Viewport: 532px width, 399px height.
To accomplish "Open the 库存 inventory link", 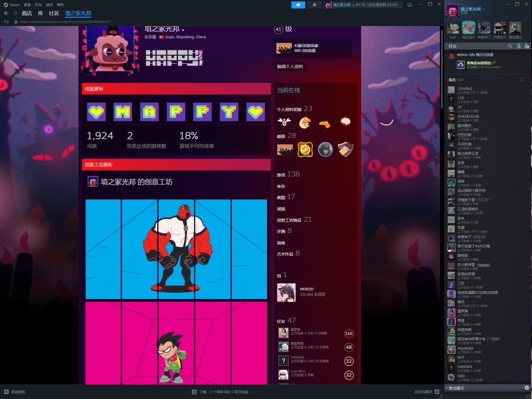I will pos(281,186).
